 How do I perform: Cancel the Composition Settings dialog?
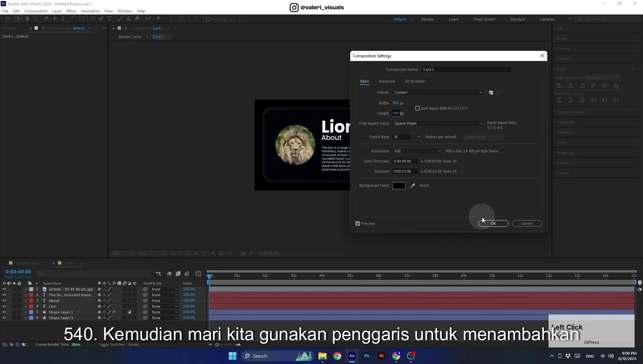[527, 223]
